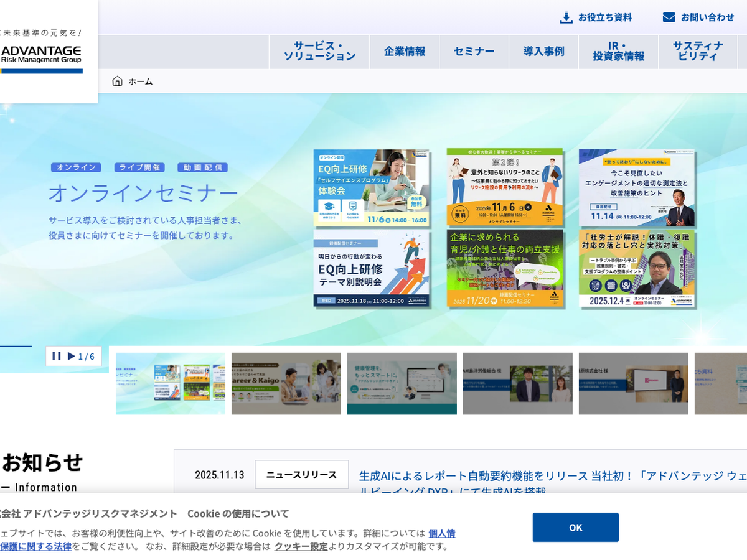Viewport: 747px width, 560px height.
Task: Click the envelope icon for お問い合わせ
Action: click(669, 17)
